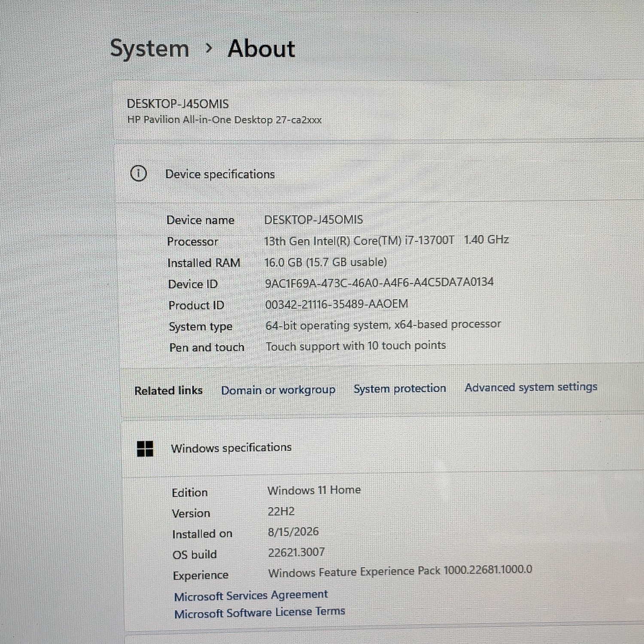Click the Product ID value 00342-21116-35489-AAOEM
The height and width of the screenshot is (644, 644).
(x=337, y=304)
